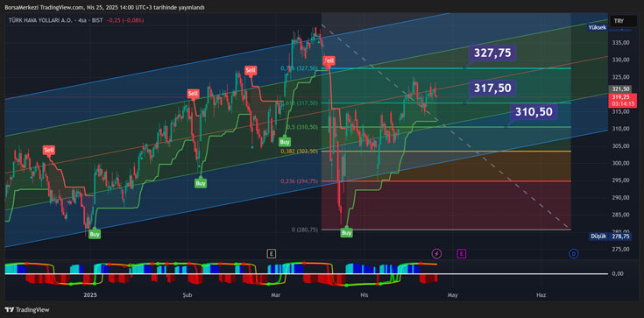Select the 327,75 price callout label
The width and height of the screenshot is (644, 318).
(x=492, y=53)
